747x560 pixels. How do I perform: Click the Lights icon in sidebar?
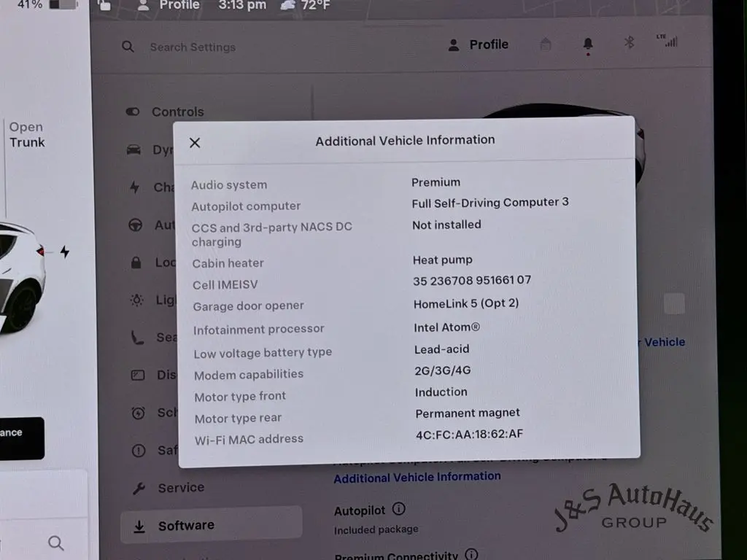136,300
